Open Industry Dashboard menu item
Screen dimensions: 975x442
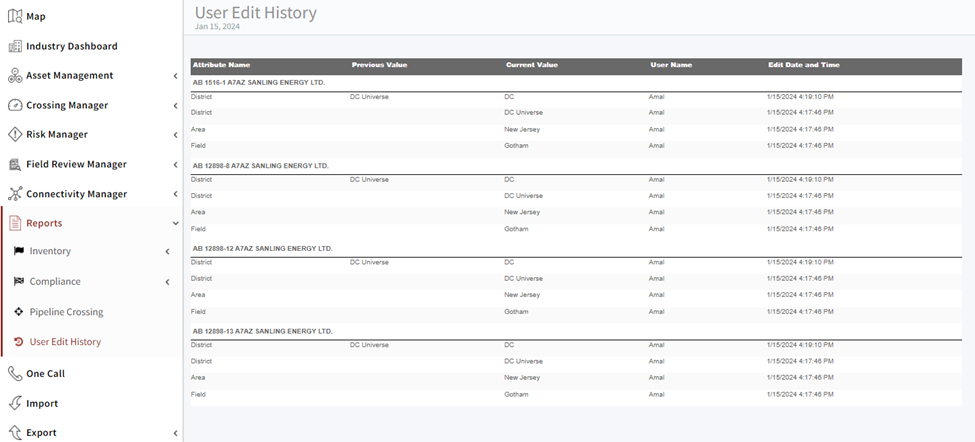[x=72, y=46]
